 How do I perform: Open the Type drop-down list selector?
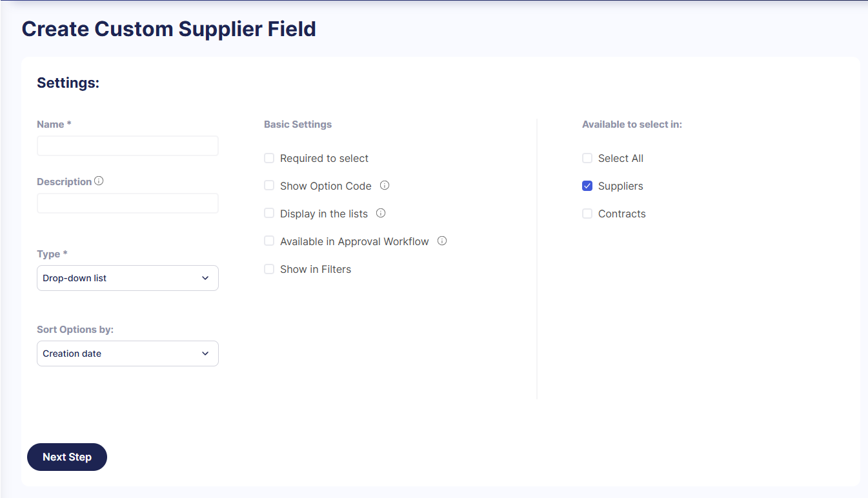[x=128, y=278]
